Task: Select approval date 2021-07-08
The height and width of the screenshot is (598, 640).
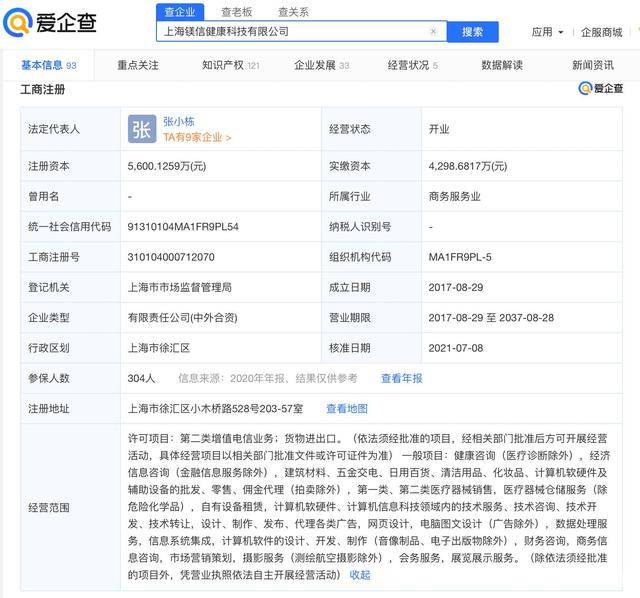Action: point(456,348)
